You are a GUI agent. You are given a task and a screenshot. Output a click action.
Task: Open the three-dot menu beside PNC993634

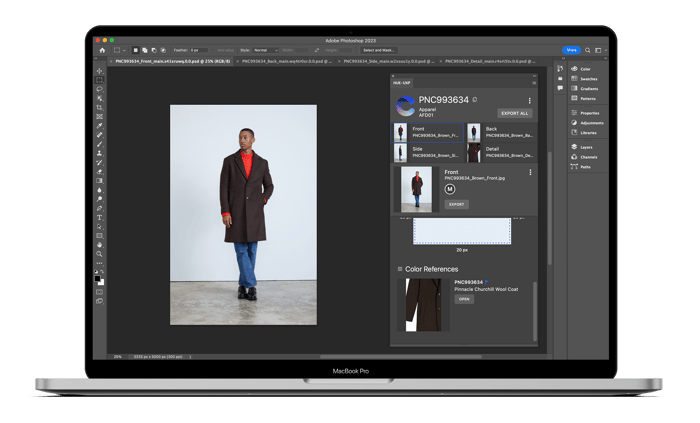530,101
